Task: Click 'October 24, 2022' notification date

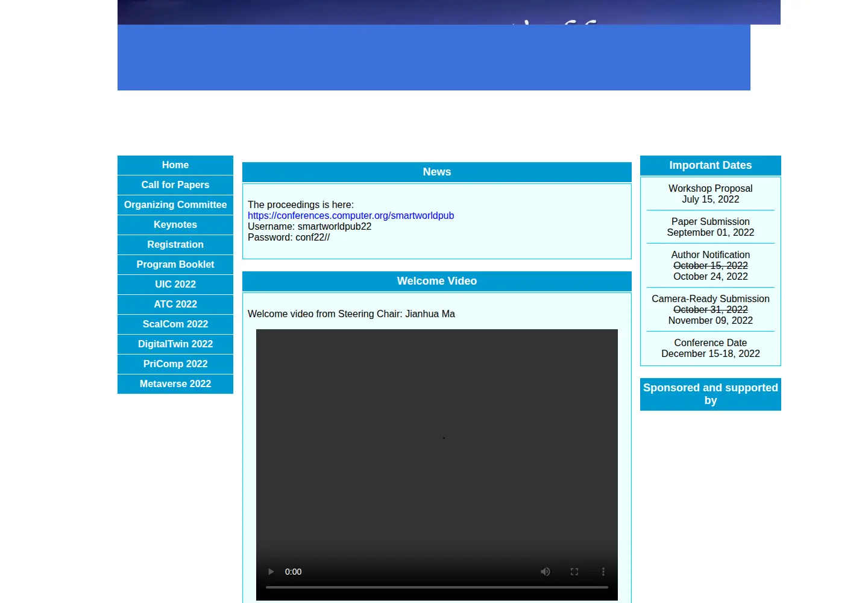Action: click(x=711, y=277)
